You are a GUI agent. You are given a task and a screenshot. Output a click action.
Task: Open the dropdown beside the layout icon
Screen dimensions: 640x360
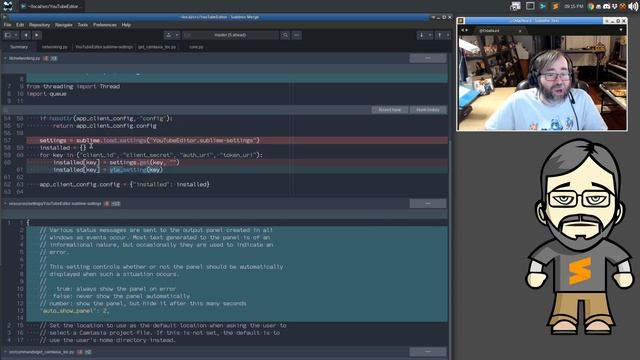click(16, 36)
